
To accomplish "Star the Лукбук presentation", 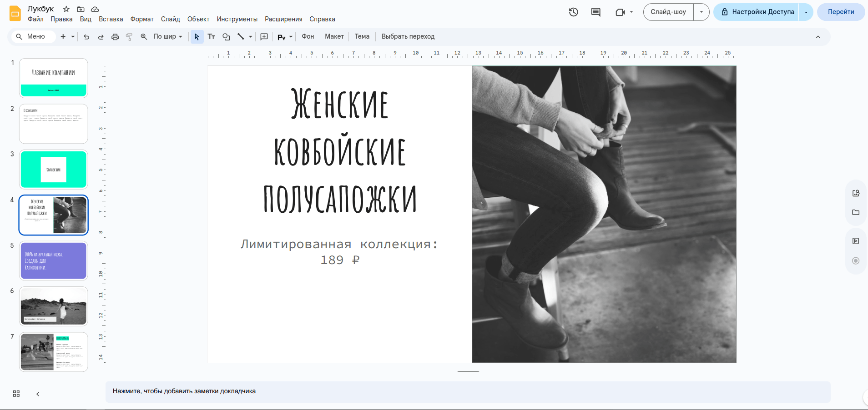I will 66,9.
